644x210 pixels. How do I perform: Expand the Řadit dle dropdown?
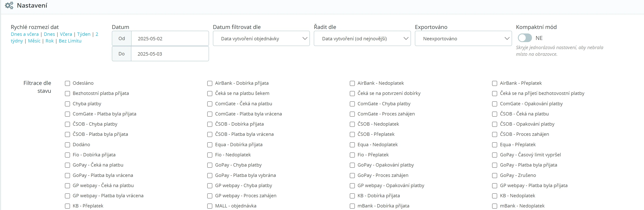(x=362, y=39)
